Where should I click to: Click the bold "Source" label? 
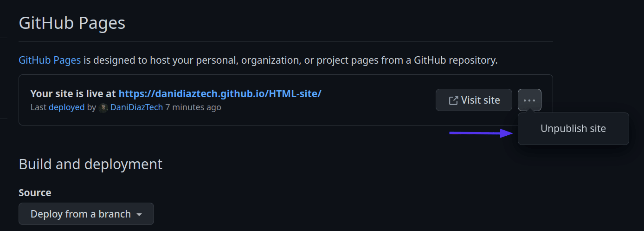coord(35,192)
